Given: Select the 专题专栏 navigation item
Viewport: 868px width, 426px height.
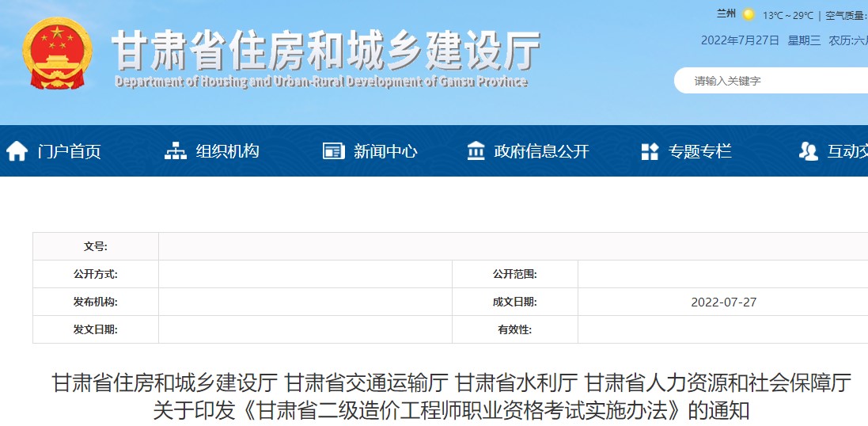Looking at the screenshot, I should [699, 151].
